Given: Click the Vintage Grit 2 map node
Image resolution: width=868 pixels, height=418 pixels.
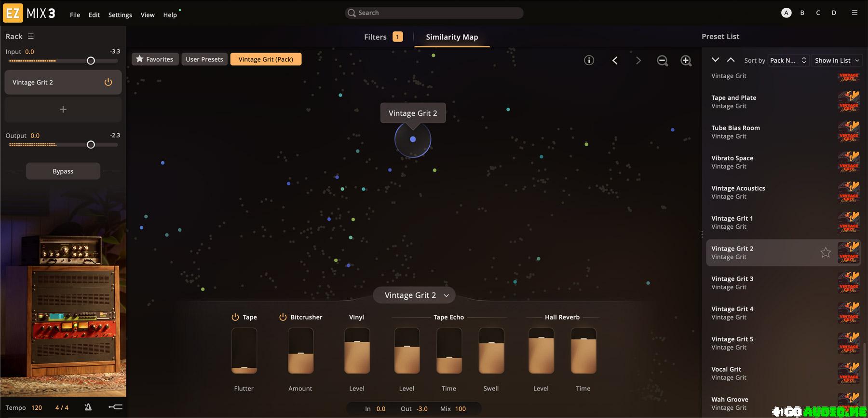Looking at the screenshot, I should pos(413,139).
